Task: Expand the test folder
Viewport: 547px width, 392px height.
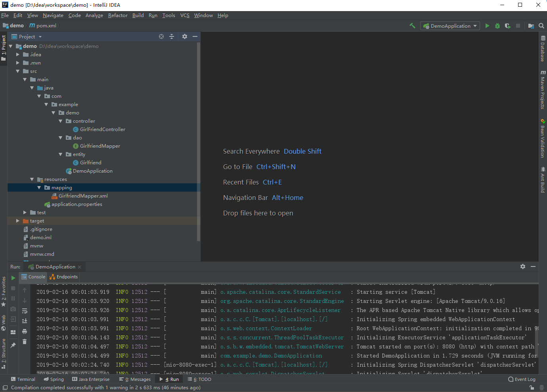Action: pos(25,213)
